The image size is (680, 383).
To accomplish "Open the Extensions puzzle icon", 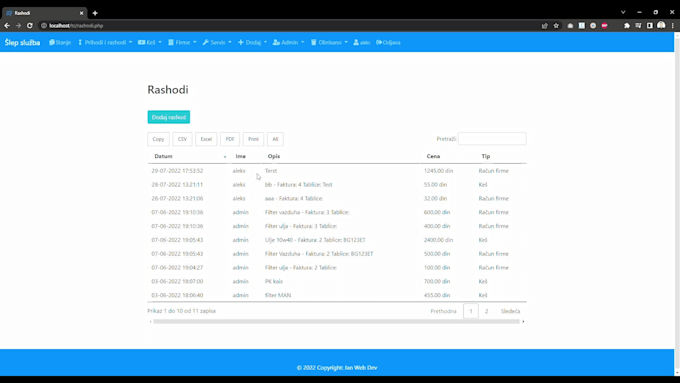I will click(x=627, y=26).
